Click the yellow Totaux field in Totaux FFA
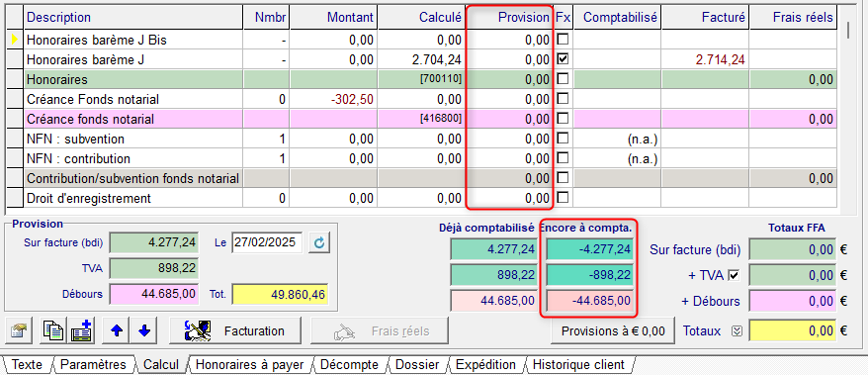 (x=792, y=330)
